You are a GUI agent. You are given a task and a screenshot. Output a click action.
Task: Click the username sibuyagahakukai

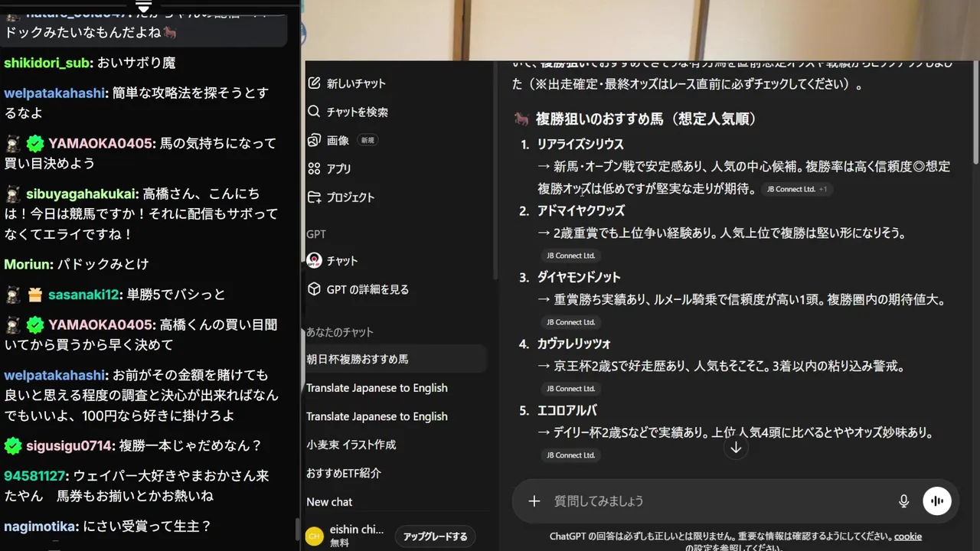click(x=82, y=194)
